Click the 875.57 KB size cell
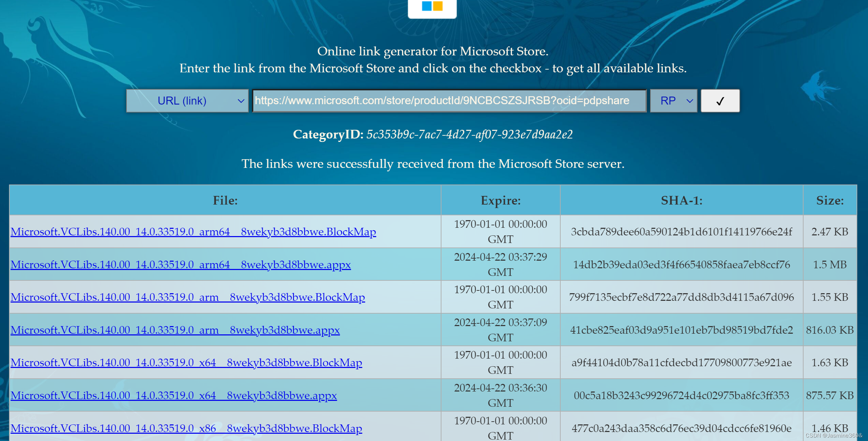868x441 pixels. pyautogui.click(x=830, y=395)
